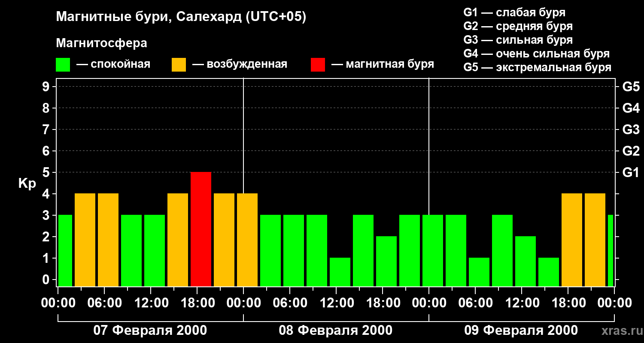644x343 pixels.
Task: Click the '18:00' time label above 07 Февраля
Action: [197, 303]
